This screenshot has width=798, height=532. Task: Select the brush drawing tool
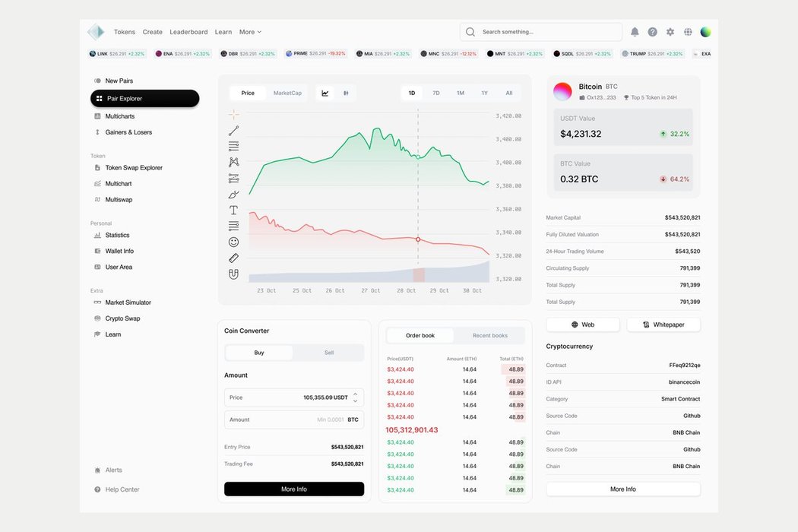[x=233, y=195]
